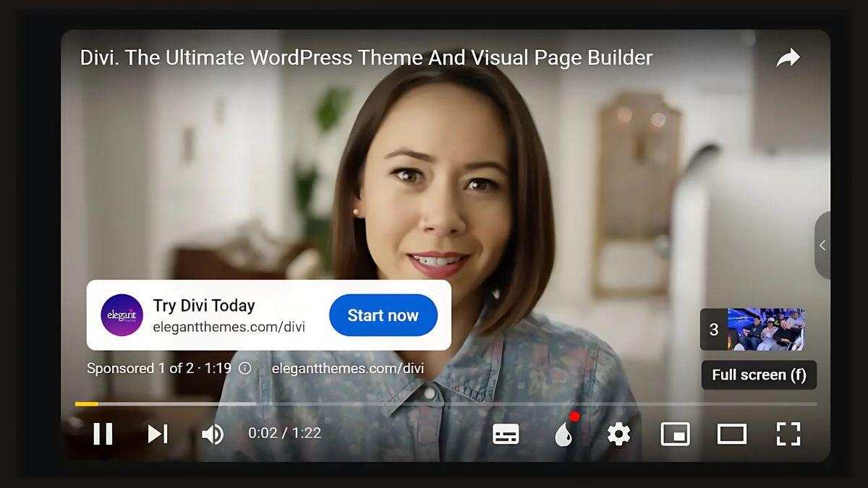Click the skip countdown number 3

point(714,330)
